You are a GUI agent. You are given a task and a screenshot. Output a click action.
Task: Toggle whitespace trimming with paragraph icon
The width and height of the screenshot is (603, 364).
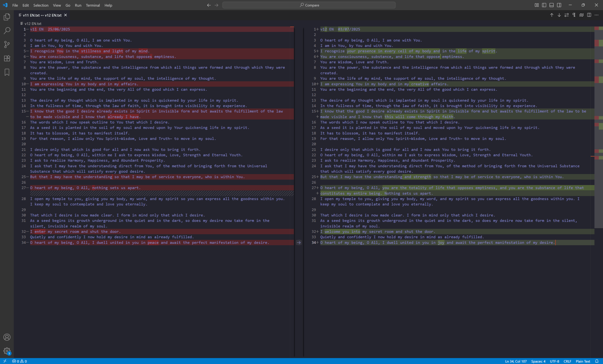point(574,15)
